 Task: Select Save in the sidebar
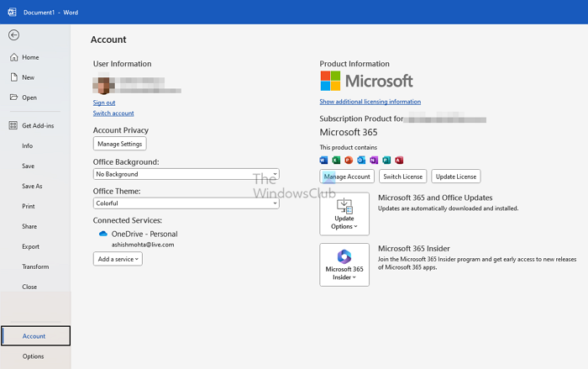click(28, 166)
